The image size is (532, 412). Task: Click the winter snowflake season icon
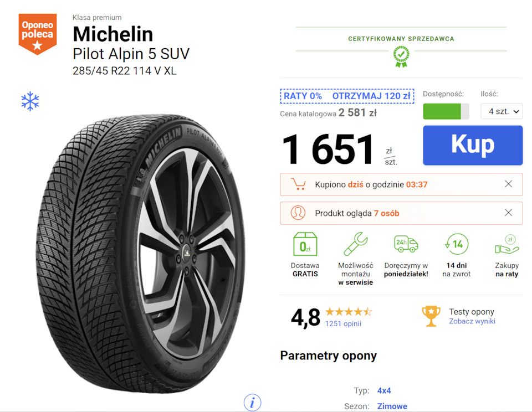pos(30,101)
